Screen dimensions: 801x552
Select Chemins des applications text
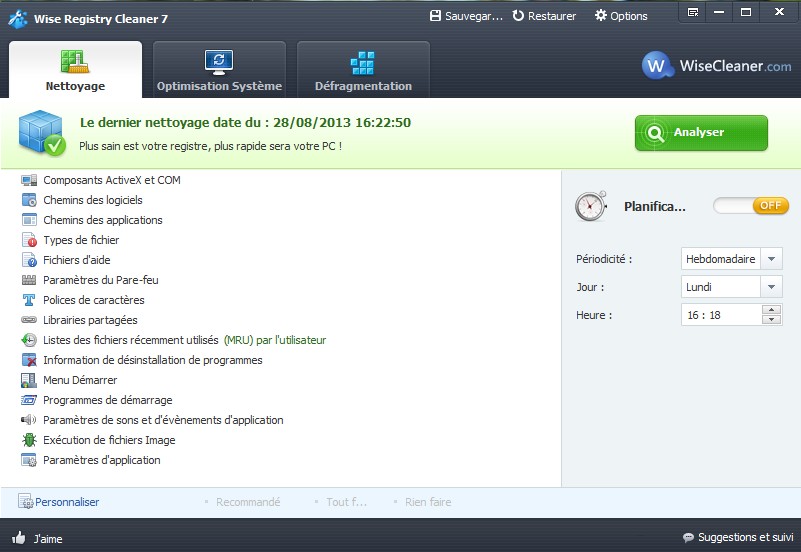point(103,220)
